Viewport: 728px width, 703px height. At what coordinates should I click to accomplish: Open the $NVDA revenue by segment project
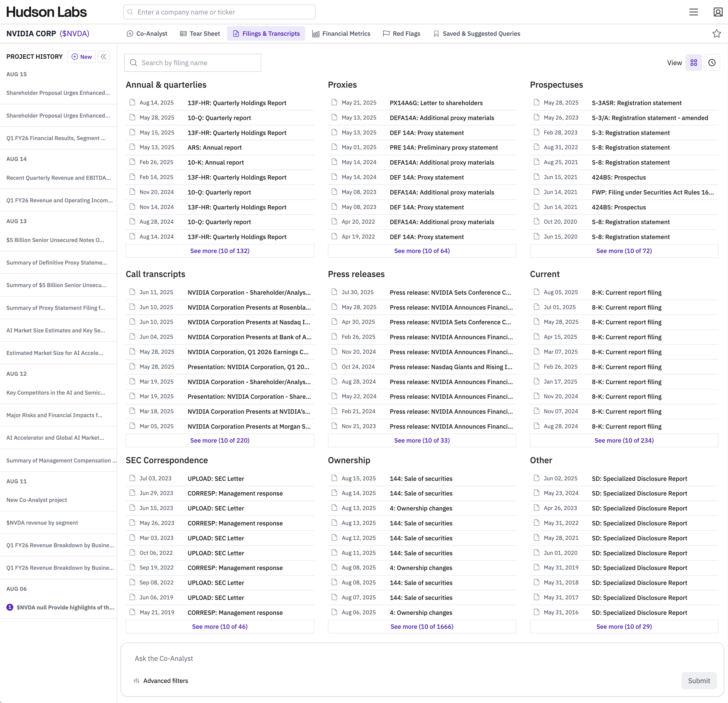(x=42, y=523)
